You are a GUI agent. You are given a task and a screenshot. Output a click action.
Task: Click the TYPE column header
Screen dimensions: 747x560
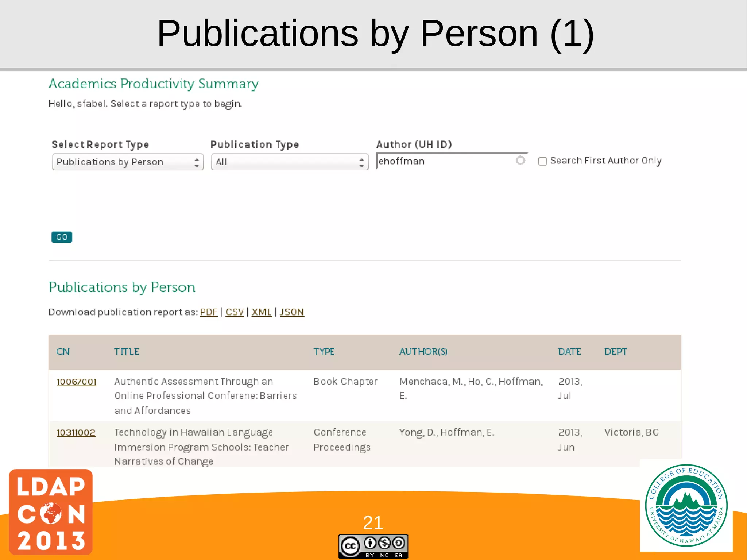324,352
